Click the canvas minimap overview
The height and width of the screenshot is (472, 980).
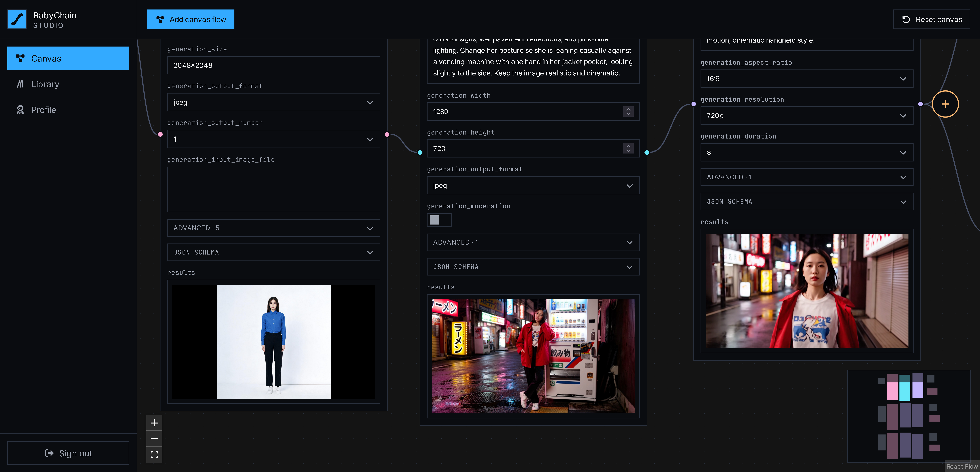click(908, 416)
